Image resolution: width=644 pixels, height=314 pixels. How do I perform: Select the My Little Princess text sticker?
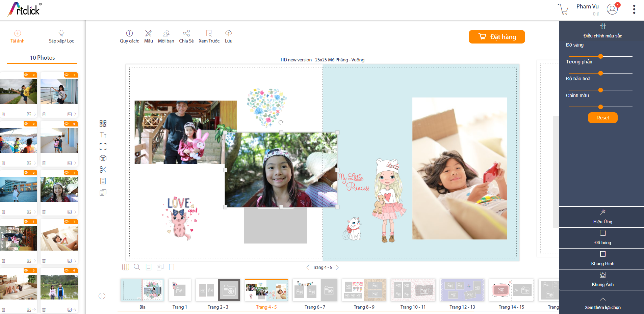(354, 182)
